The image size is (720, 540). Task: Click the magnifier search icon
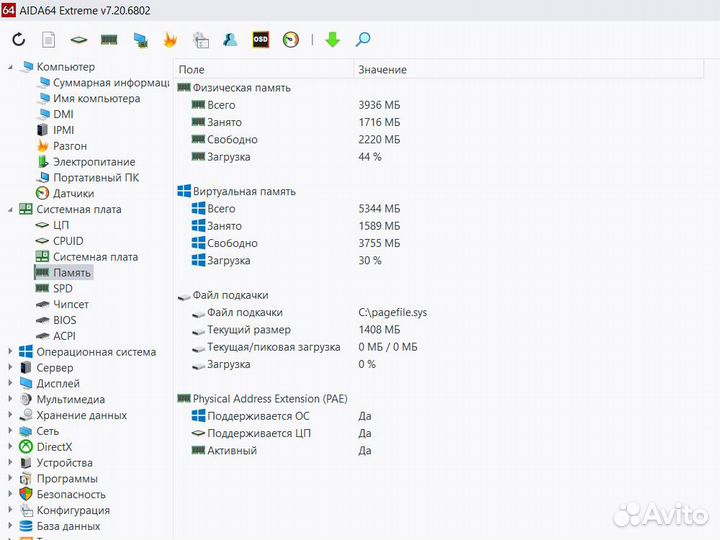pos(363,39)
